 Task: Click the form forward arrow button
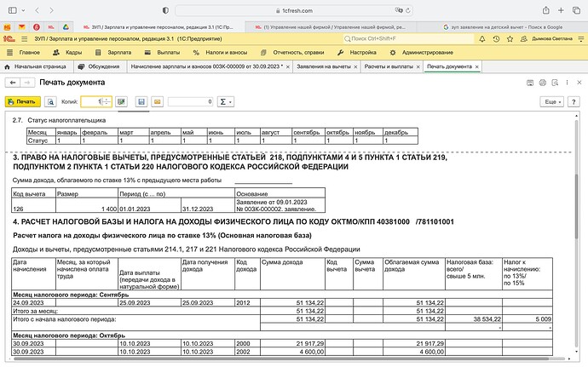(27, 83)
